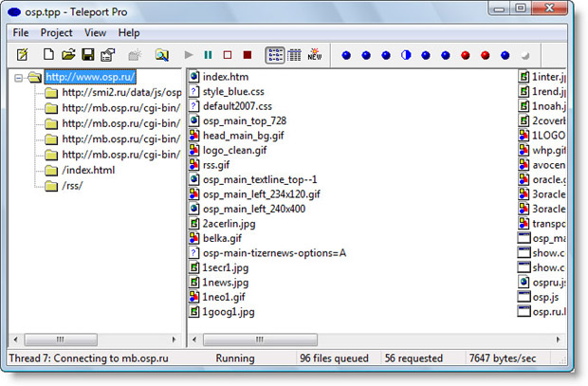Image resolution: width=588 pixels, height=386 pixels.
Task: Click the '7647 bytes/sec' status entry
Action: [x=502, y=358]
